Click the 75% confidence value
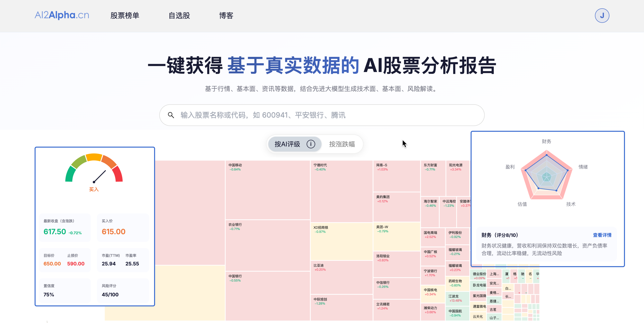644x335 pixels. (x=49, y=294)
